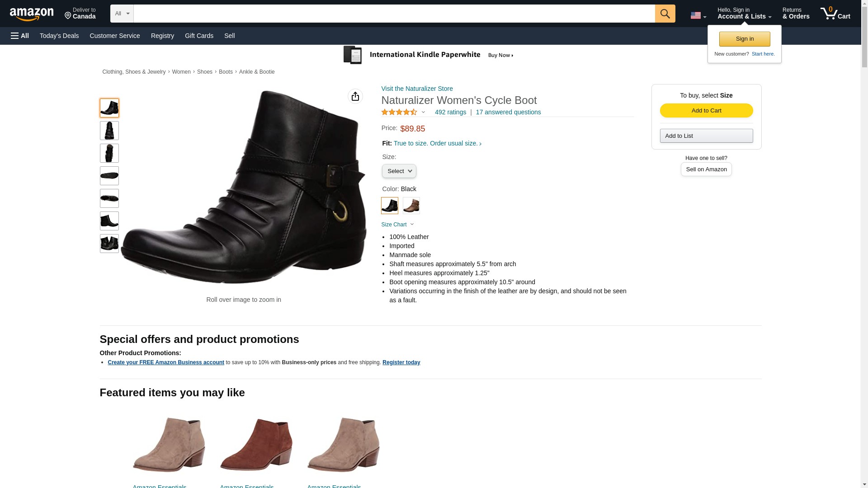Click the magnifying glass search button

coord(665,14)
